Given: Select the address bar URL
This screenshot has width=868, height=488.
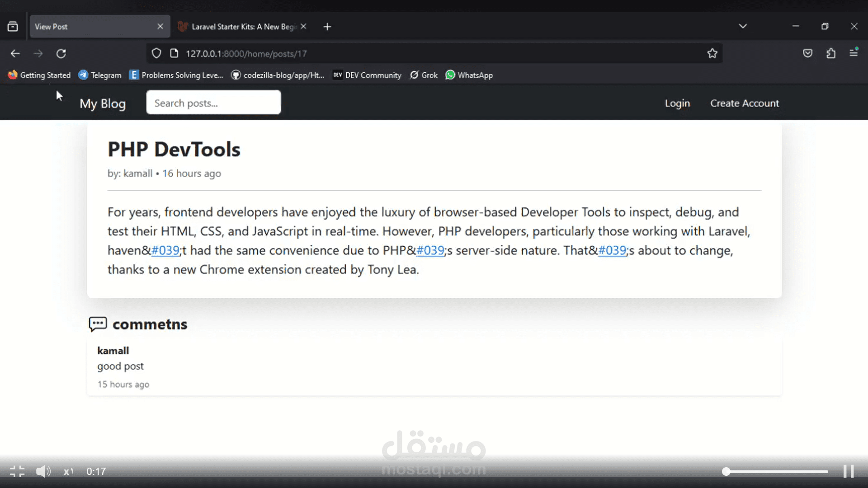Looking at the screenshot, I should tap(246, 54).
